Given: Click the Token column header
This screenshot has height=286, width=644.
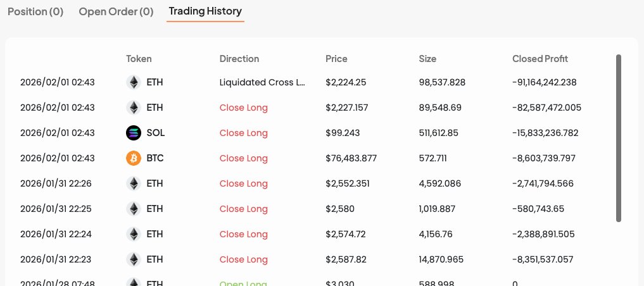Looking at the screenshot, I should click(139, 59).
